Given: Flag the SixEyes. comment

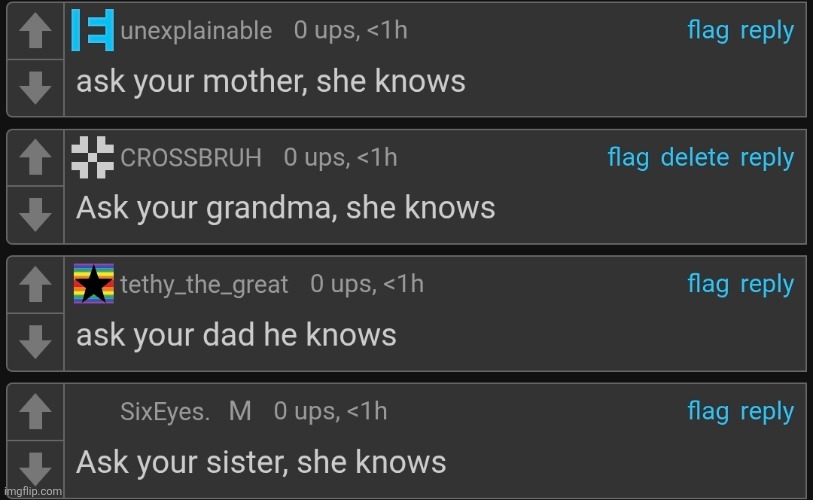Looking at the screenshot, I should [708, 412].
